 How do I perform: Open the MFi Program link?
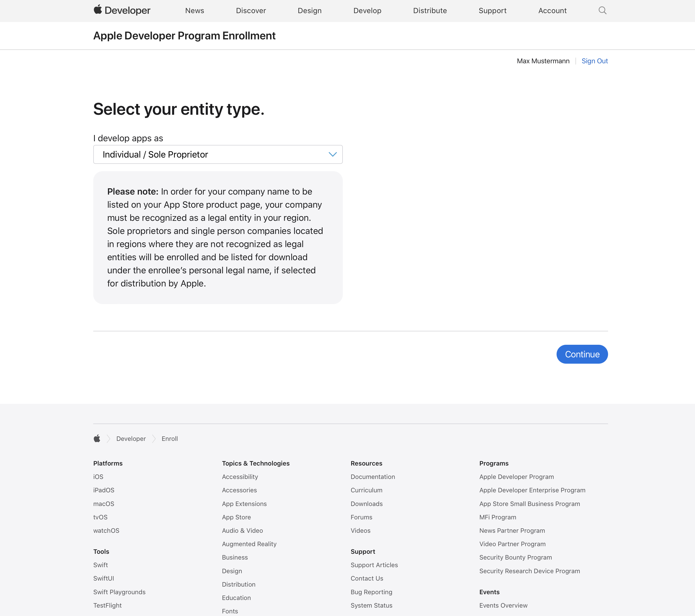497,517
